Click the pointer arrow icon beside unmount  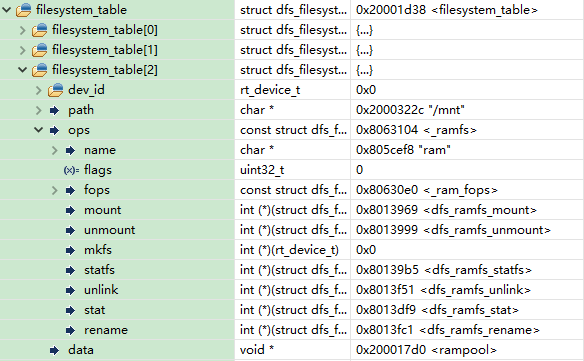point(70,230)
